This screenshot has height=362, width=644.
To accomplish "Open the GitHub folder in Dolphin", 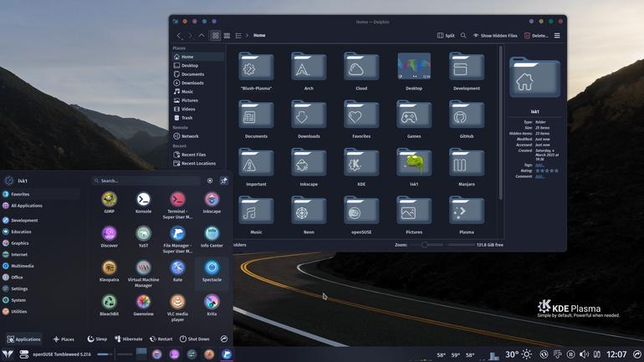I will (x=466, y=120).
